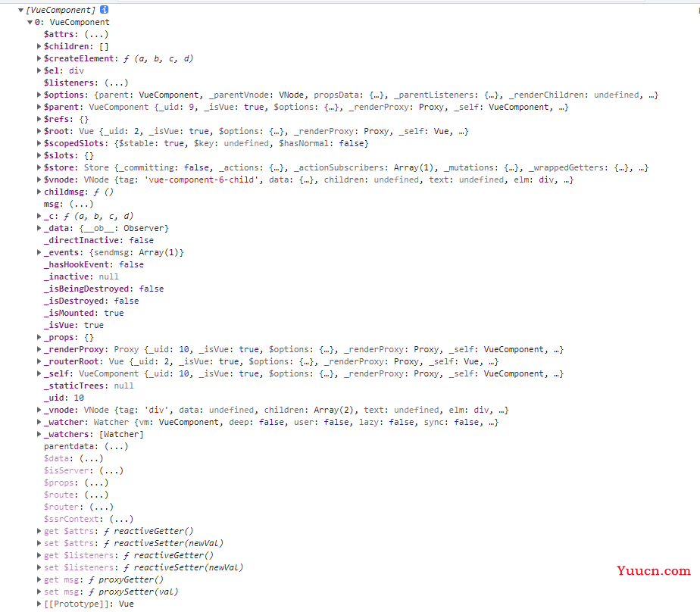Invoke getter (...) for $router
This screenshot has height=612, width=700.
coord(102,507)
